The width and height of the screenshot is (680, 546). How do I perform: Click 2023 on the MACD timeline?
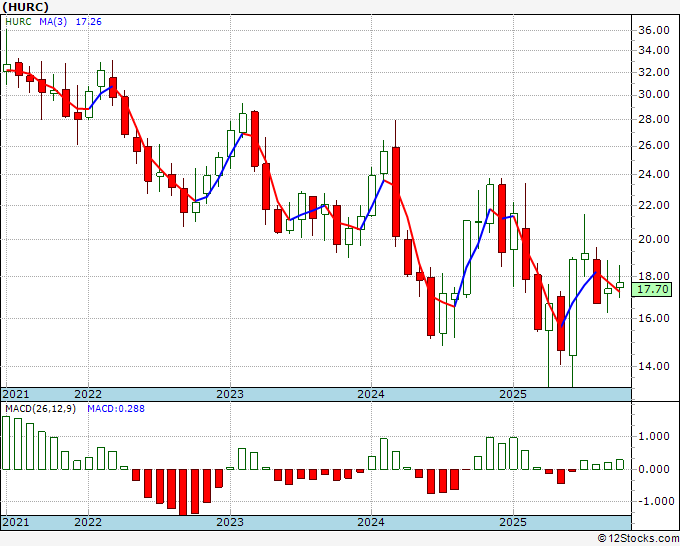tap(230, 522)
